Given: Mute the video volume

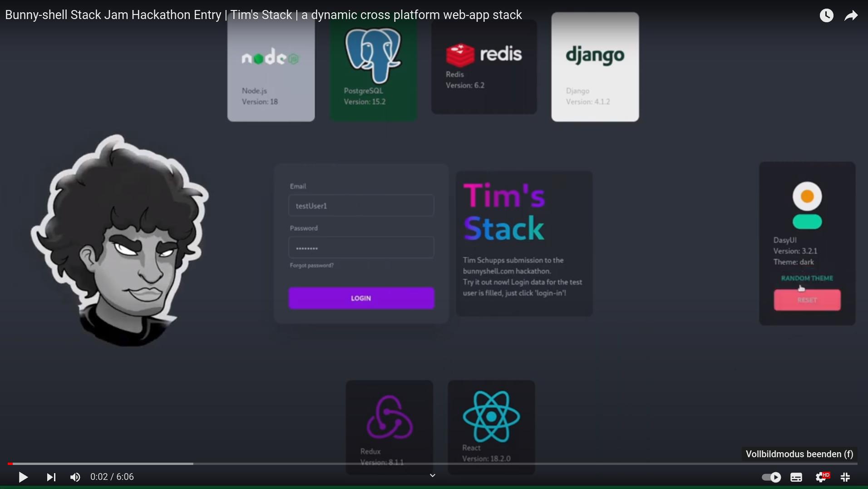Looking at the screenshot, I should tap(75, 477).
